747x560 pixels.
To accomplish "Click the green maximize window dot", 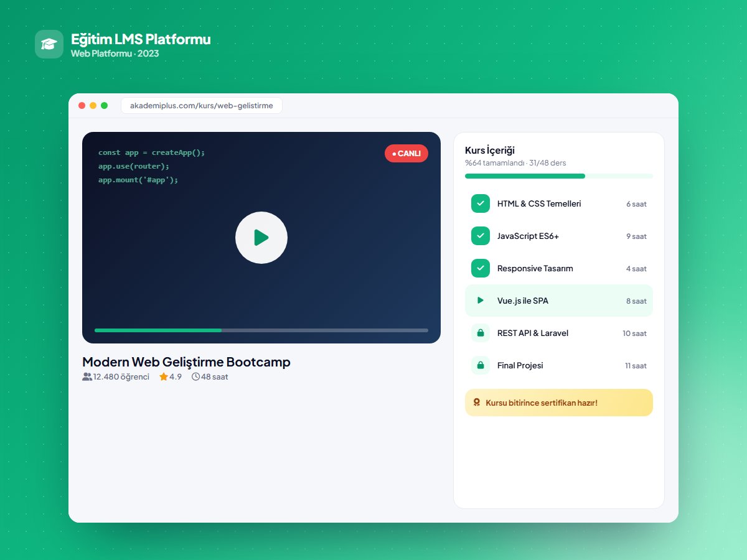I will pos(105,106).
